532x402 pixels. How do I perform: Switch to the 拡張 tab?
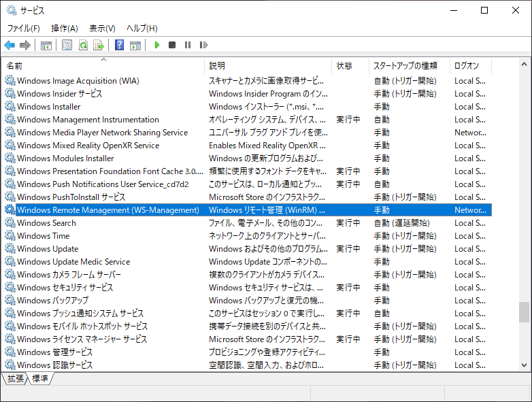pyautogui.click(x=15, y=378)
